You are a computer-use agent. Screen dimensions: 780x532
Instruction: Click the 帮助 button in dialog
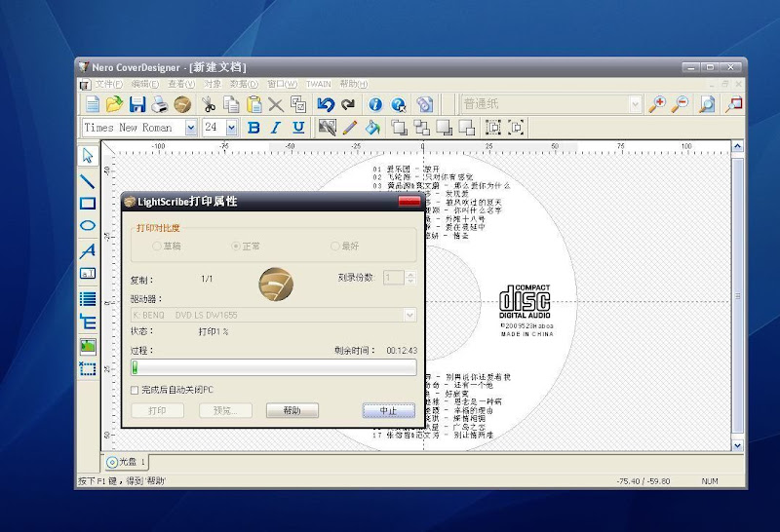[292, 411]
